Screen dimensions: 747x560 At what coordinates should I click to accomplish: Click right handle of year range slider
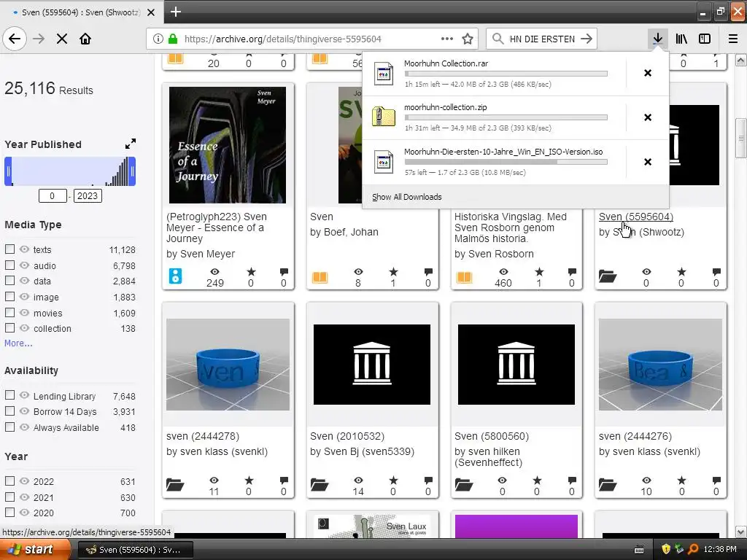132,171
